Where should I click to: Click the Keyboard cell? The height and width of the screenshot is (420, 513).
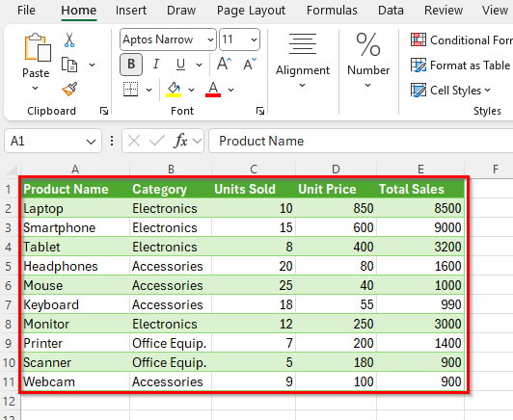[x=75, y=304]
